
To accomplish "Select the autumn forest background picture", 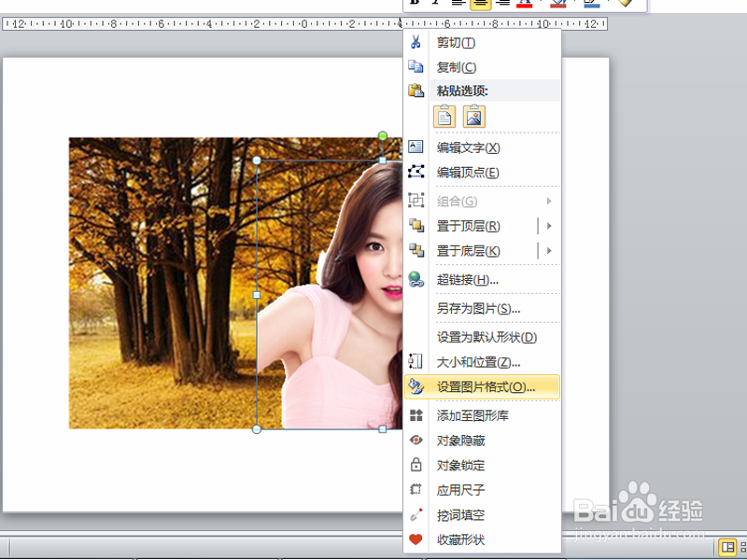I will (162, 284).
